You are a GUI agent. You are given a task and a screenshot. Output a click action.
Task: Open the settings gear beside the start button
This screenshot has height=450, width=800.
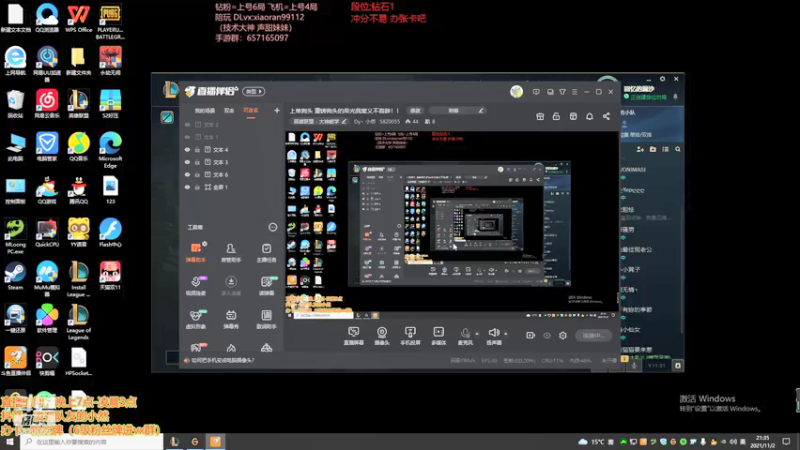point(563,335)
